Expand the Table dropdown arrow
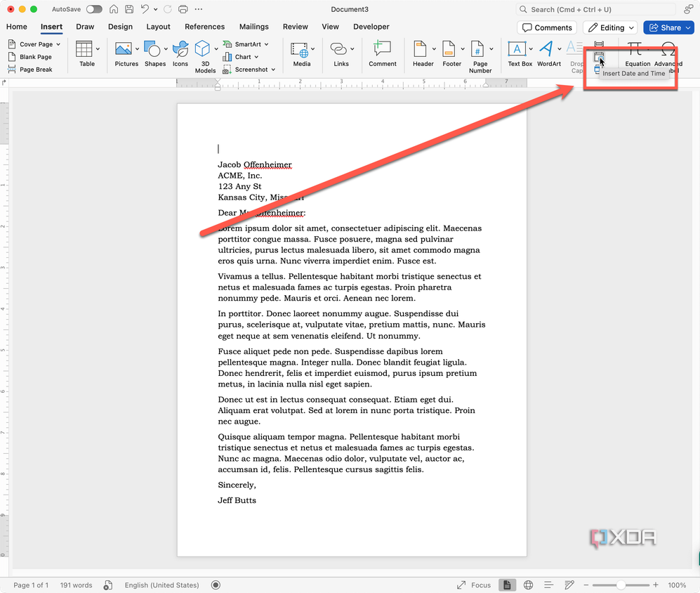The width and height of the screenshot is (700, 593). pos(98,48)
